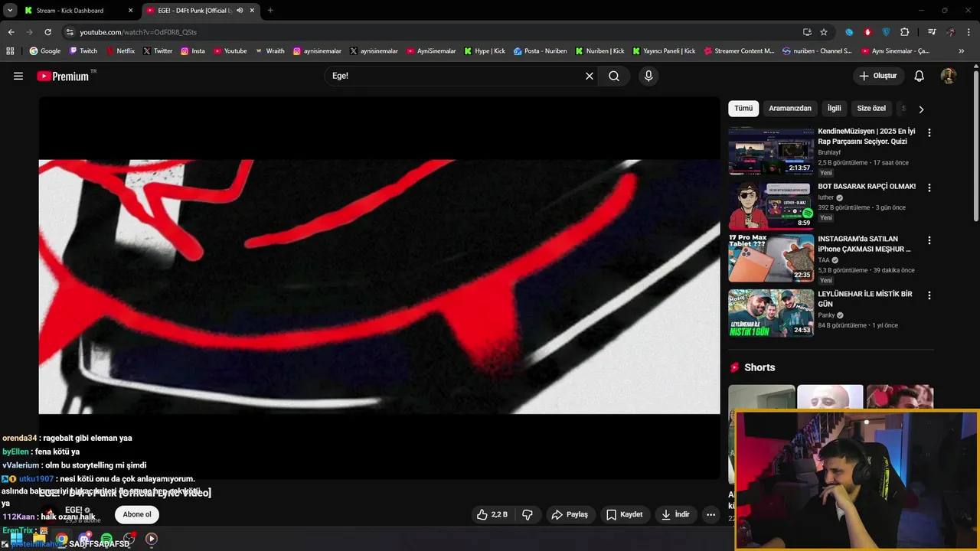Subscribe with the Abone ol button

click(x=137, y=514)
